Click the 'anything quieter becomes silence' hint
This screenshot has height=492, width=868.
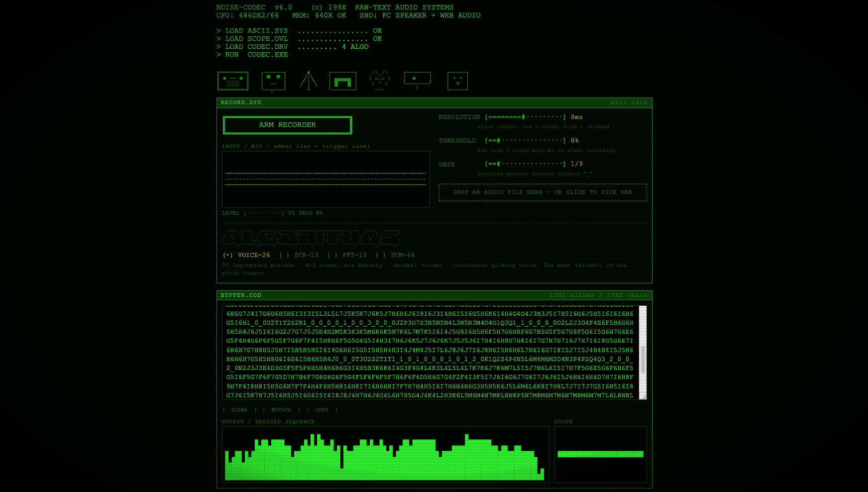[x=535, y=174]
